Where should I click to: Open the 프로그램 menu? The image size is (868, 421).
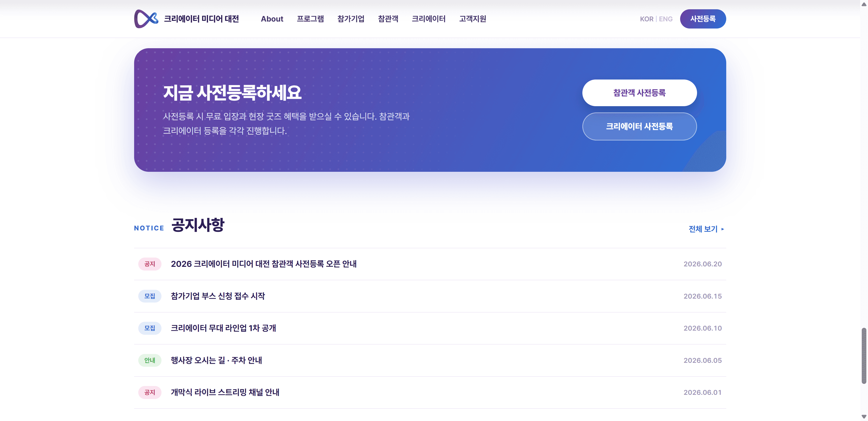pos(310,19)
